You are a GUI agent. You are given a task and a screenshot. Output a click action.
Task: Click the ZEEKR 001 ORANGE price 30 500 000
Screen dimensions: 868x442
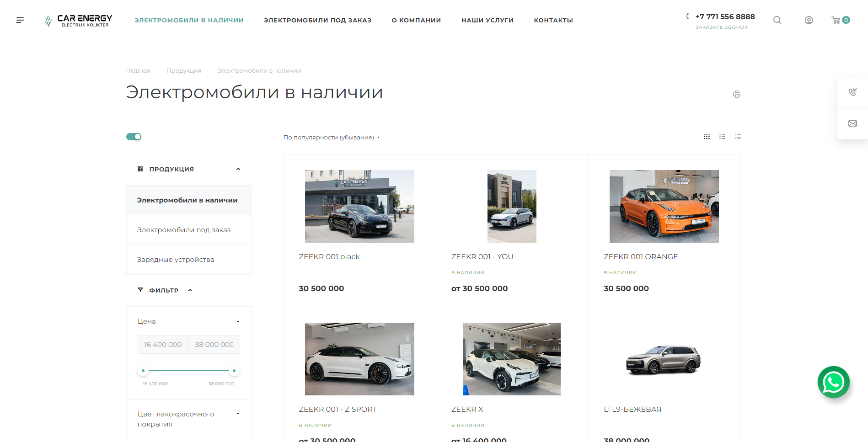(626, 288)
